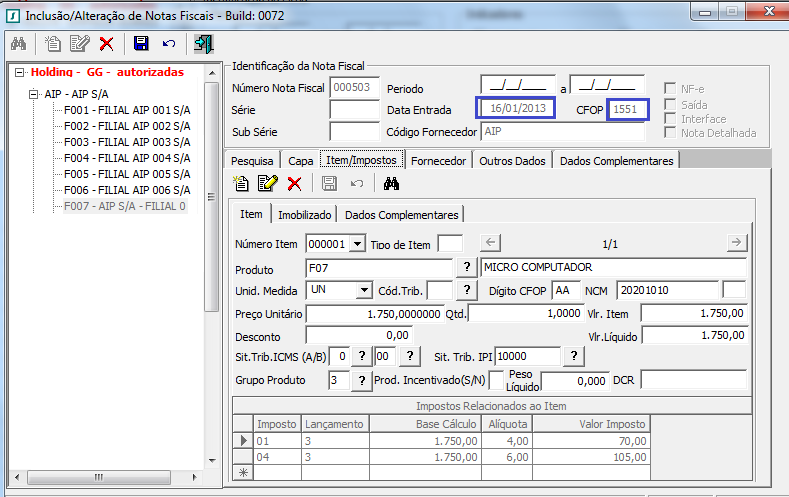The width and height of the screenshot is (789, 497).
Task: Switch to the Fornecedor tab
Action: [438, 160]
